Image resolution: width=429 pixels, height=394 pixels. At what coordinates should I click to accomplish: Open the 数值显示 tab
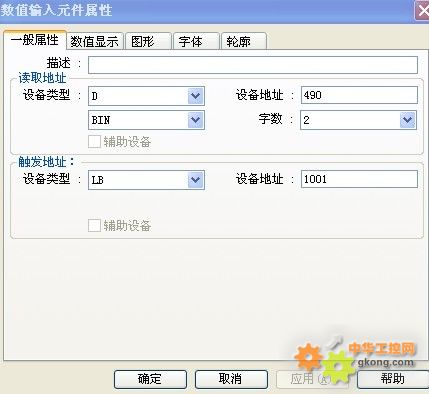(x=95, y=42)
